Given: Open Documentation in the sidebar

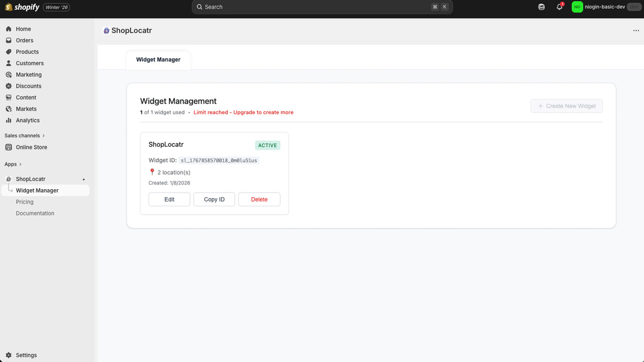Looking at the screenshot, I should (x=35, y=213).
